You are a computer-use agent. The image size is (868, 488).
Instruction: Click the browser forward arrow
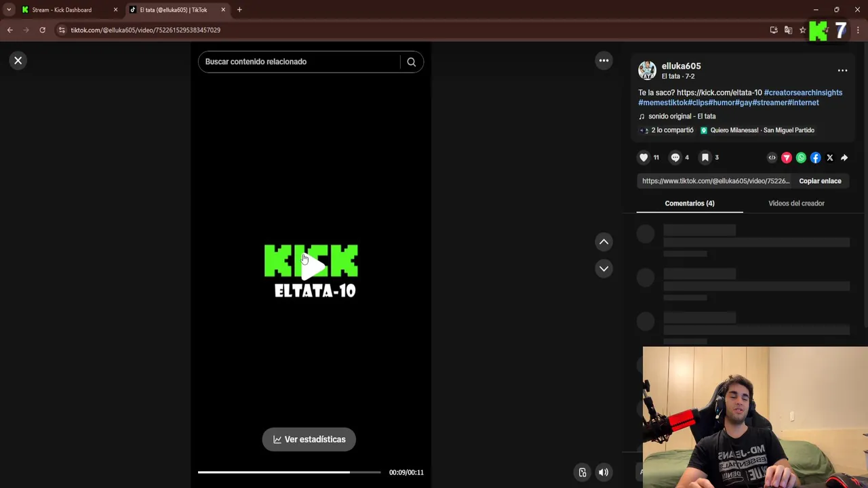click(x=26, y=30)
